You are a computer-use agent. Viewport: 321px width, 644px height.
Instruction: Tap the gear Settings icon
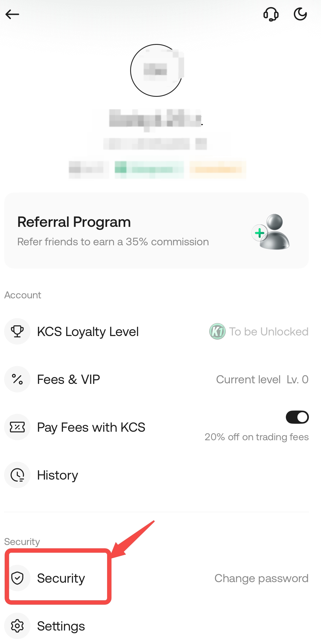[17, 626]
